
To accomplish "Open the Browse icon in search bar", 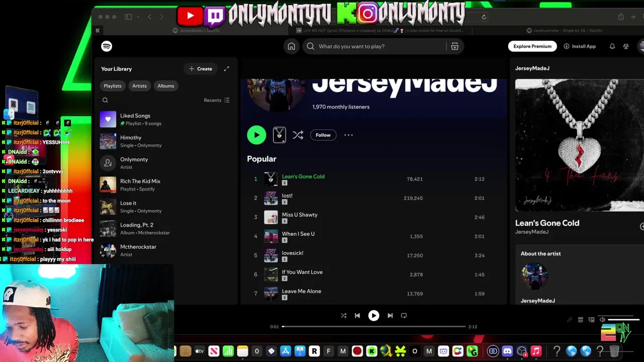I will tap(455, 46).
